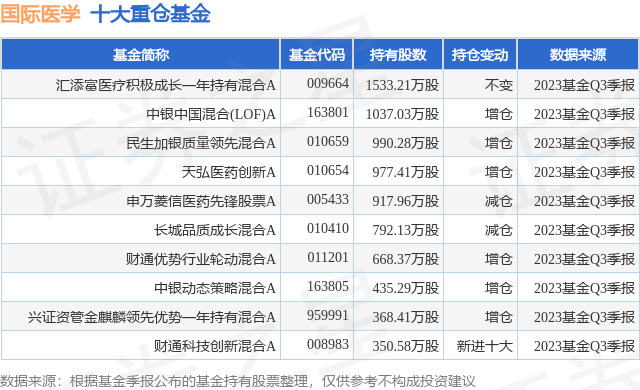Click the 基金简称 column header

pos(141,54)
